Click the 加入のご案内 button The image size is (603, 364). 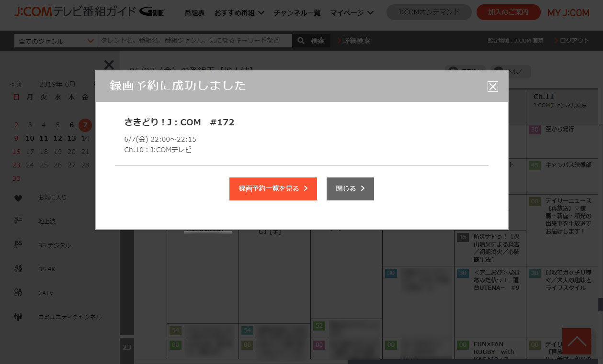509,12
